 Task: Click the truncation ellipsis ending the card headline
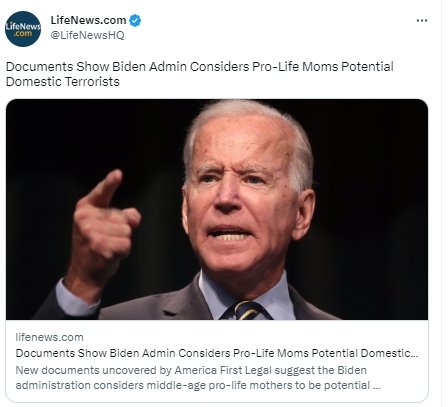click(414, 354)
